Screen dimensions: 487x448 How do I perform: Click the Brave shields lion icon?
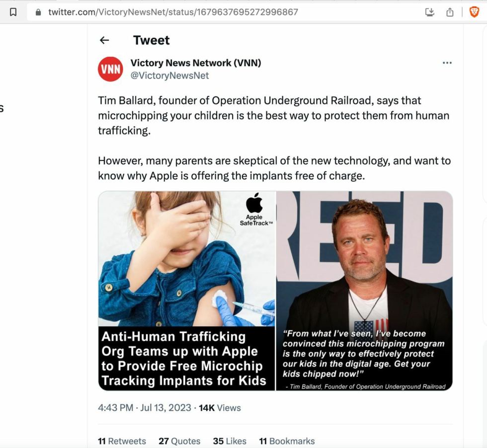click(x=474, y=12)
